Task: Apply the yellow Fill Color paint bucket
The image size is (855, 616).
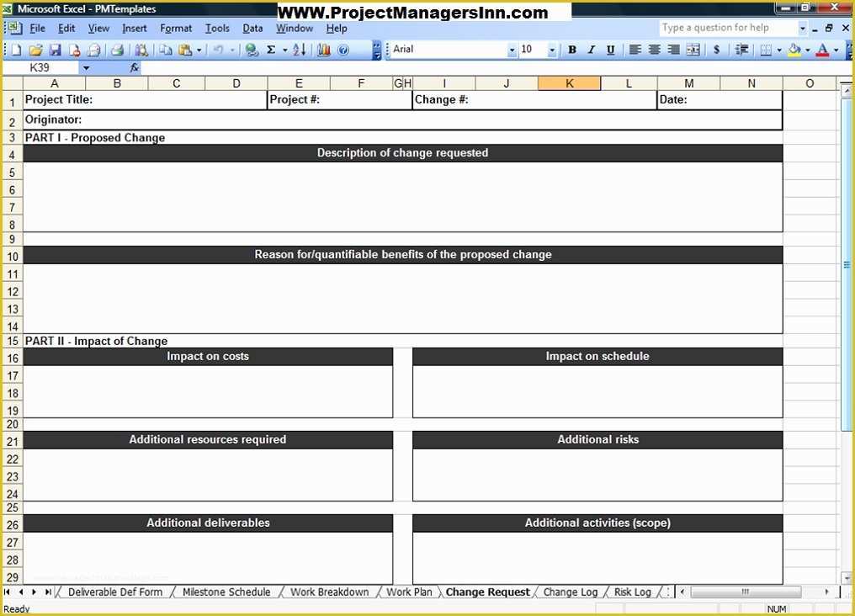Action: pos(794,50)
